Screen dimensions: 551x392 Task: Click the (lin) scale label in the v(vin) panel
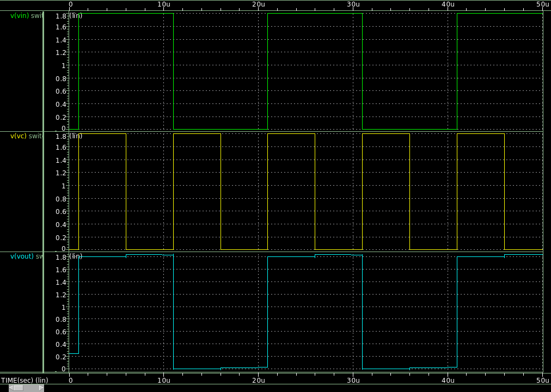(76, 16)
